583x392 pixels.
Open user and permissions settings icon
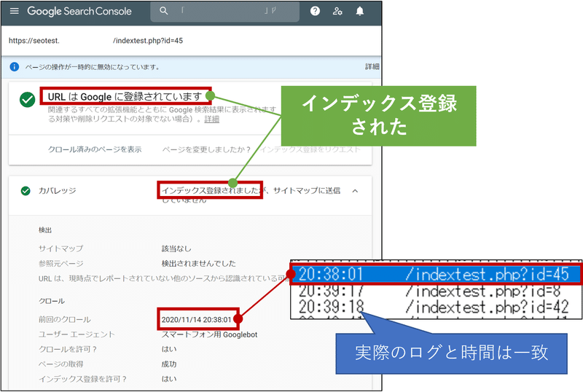337,11
